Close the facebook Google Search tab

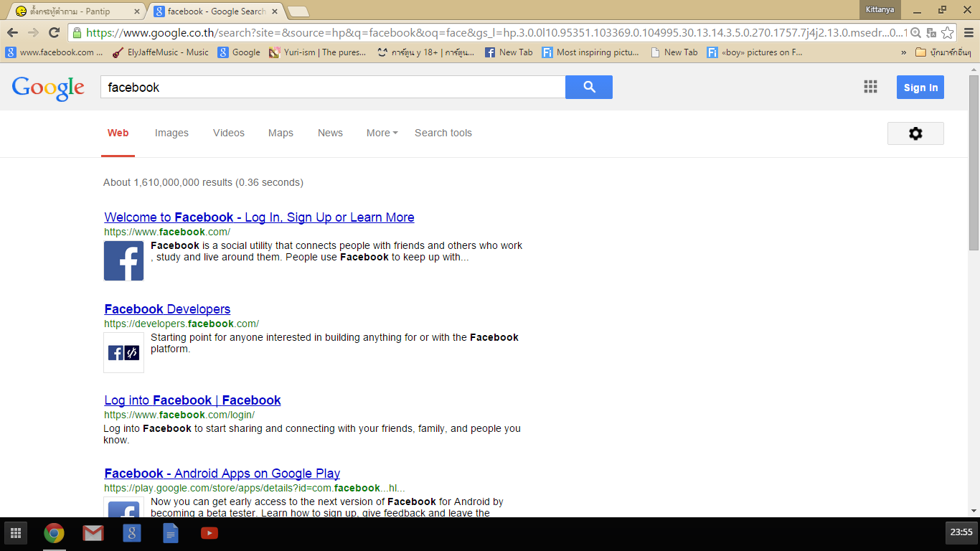(275, 11)
